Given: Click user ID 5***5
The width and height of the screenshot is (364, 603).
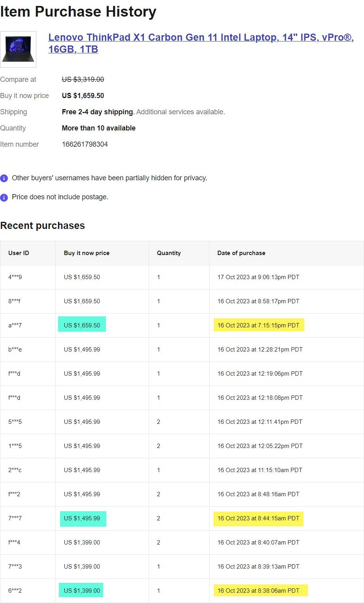Looking at the screenshot, I should 15,422.
